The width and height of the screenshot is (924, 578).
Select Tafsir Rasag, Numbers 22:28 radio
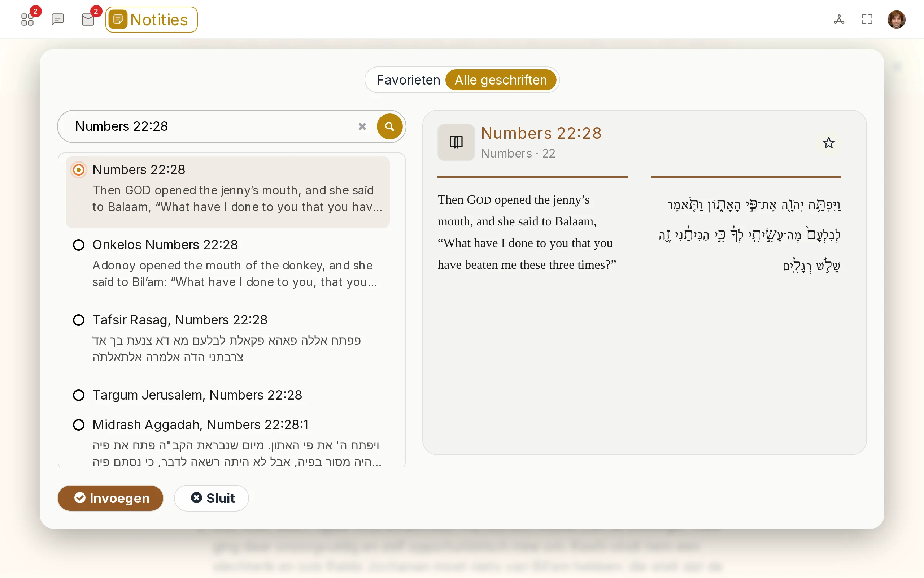click(x=79, y=320)
